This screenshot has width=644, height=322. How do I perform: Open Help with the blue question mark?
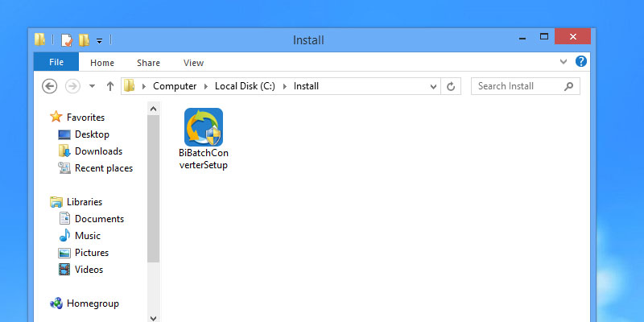581,62
